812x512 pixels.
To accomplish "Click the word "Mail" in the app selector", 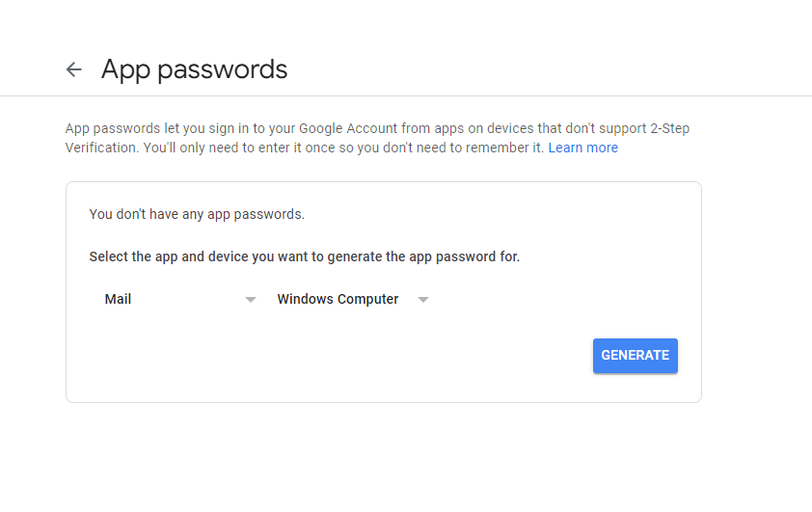I will click(118, 299).
